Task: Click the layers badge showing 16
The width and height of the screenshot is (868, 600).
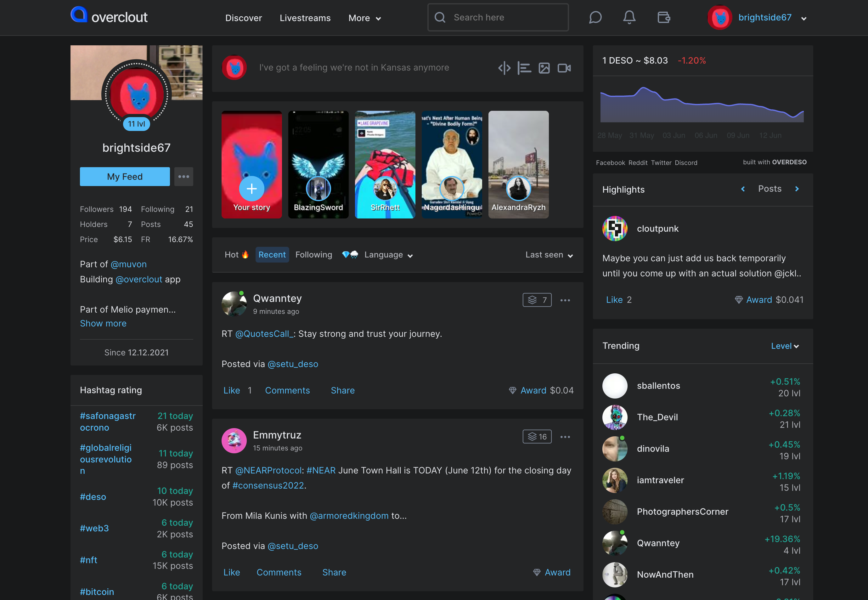Action: point(537,437)
